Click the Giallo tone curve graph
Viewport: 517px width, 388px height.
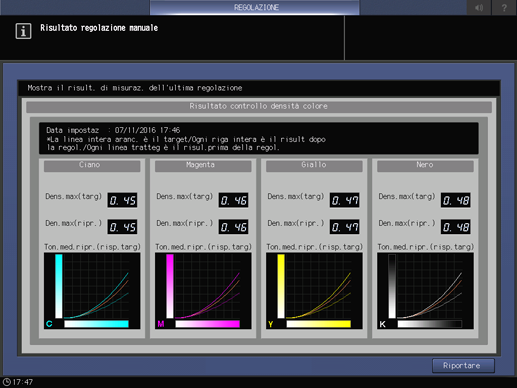pos(314,291)
